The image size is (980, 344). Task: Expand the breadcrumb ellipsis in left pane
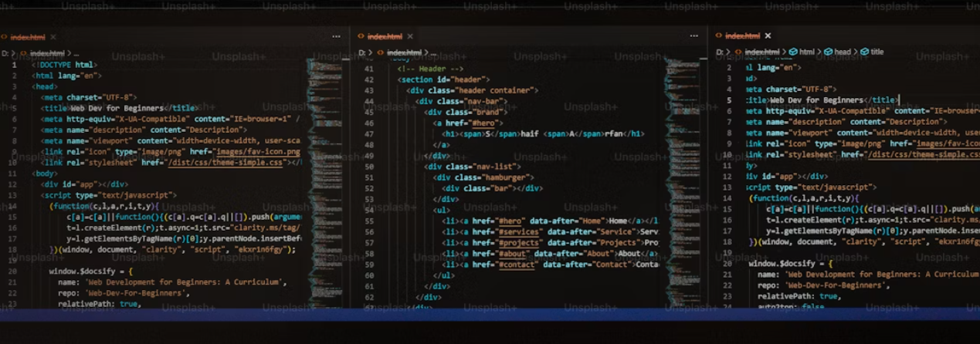tap(76, 54)
